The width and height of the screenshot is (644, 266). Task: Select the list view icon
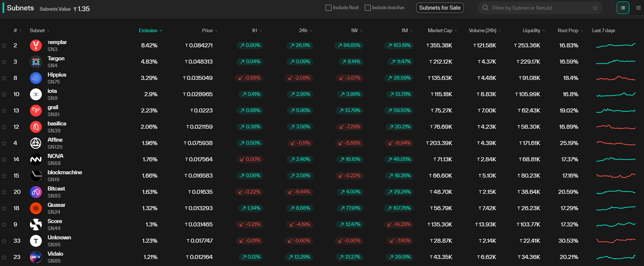click(x=623, y=8)
